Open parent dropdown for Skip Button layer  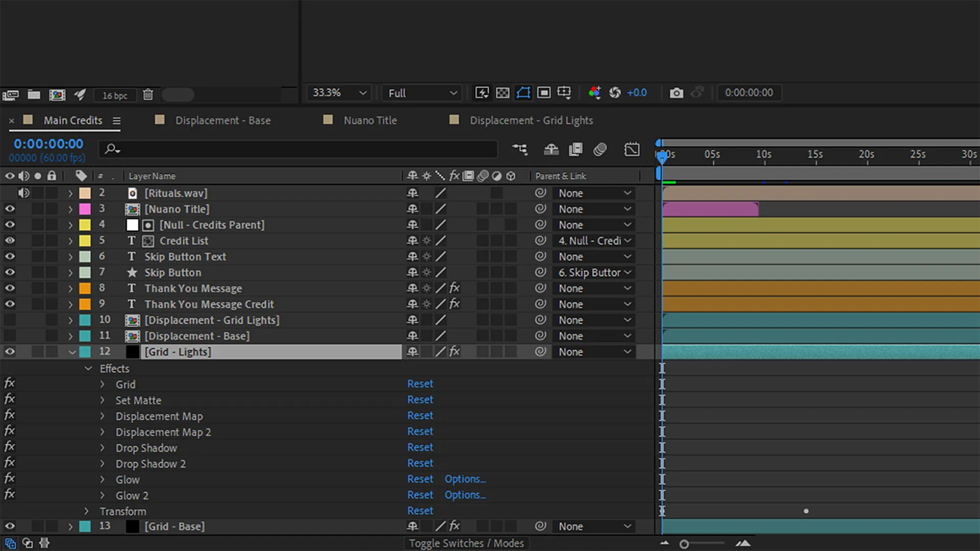[594, 272]
